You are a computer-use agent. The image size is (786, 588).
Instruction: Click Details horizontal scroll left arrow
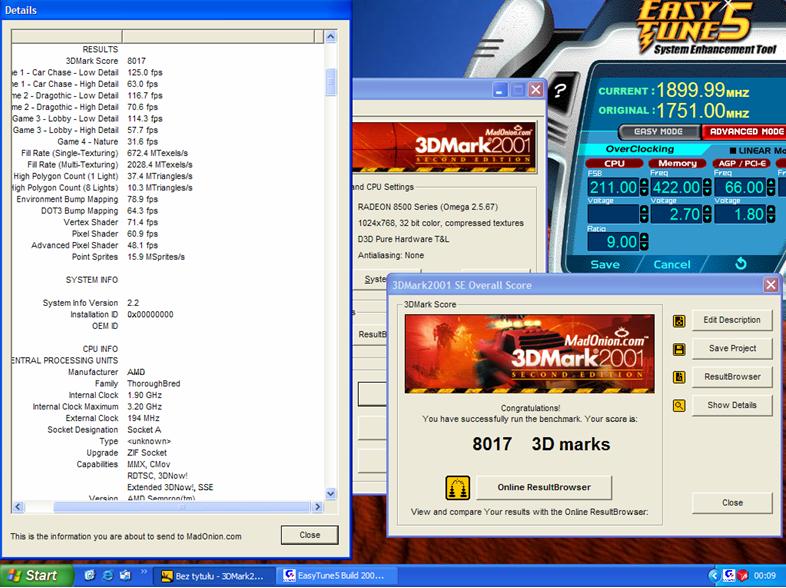point(18,507)
